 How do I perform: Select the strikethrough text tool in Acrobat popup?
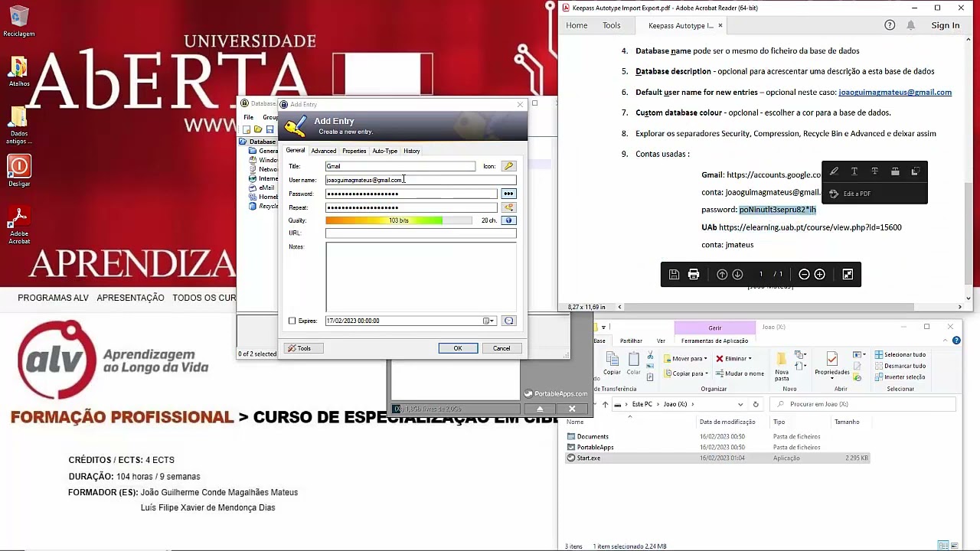tap(874, 171)
